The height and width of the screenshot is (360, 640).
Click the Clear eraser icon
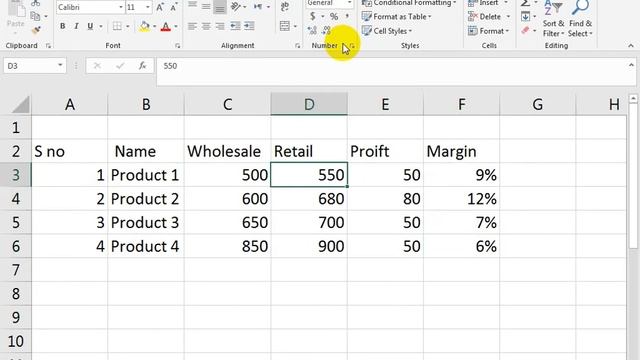pos(526,31)
